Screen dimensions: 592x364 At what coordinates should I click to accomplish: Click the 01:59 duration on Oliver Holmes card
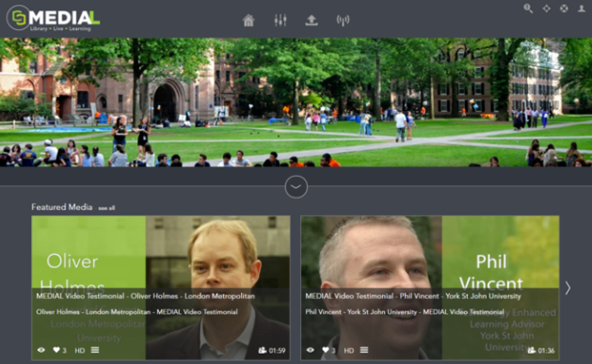point(277,351)
